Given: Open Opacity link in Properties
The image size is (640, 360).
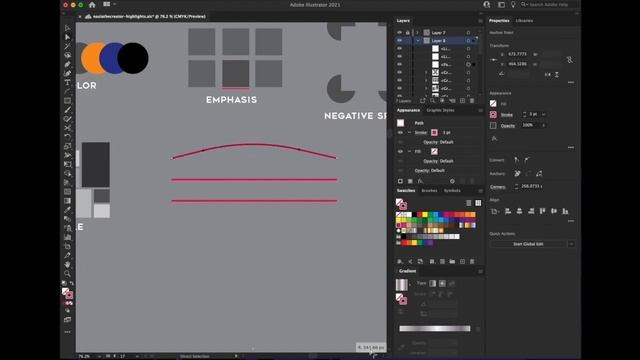Looking at the screenshot, I should click(x=508, y=126).
